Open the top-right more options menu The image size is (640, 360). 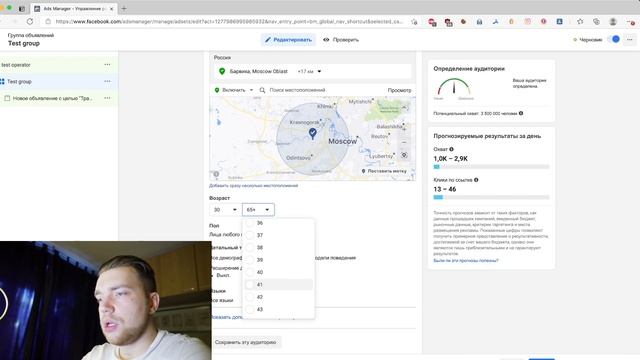(630, 40)
